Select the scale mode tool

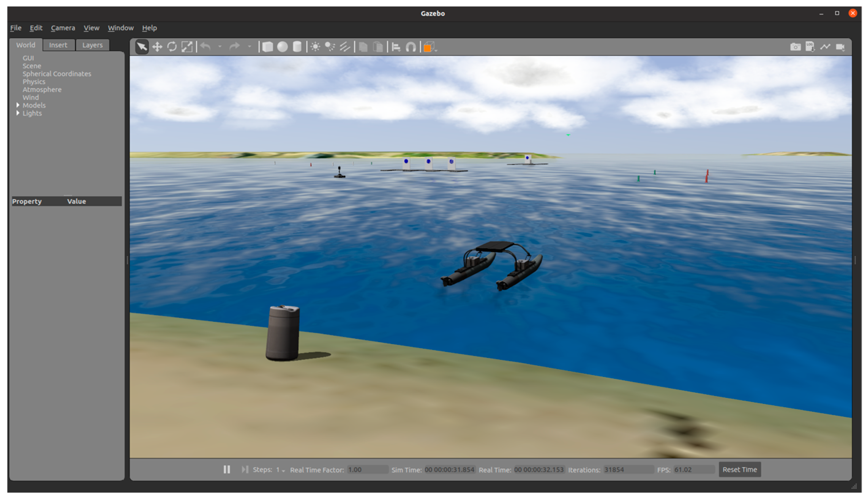[187, 47]
